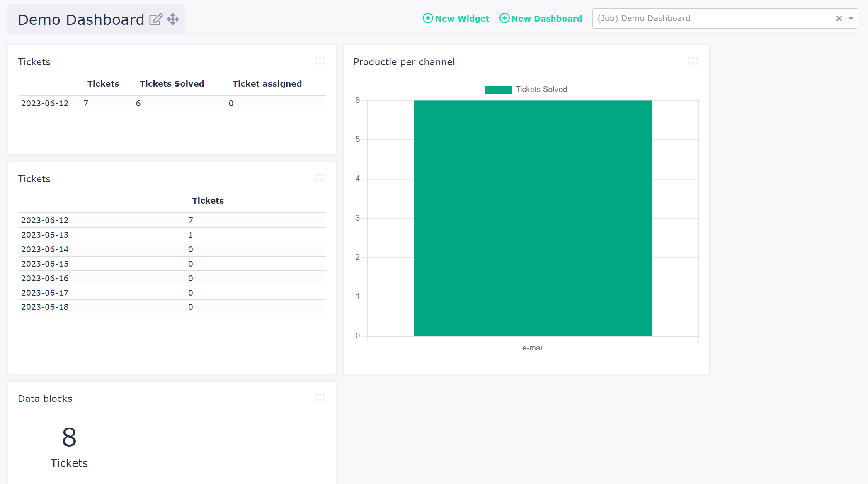
Task: Click the green e-mail bar in the chart
Action: [533, 218]
